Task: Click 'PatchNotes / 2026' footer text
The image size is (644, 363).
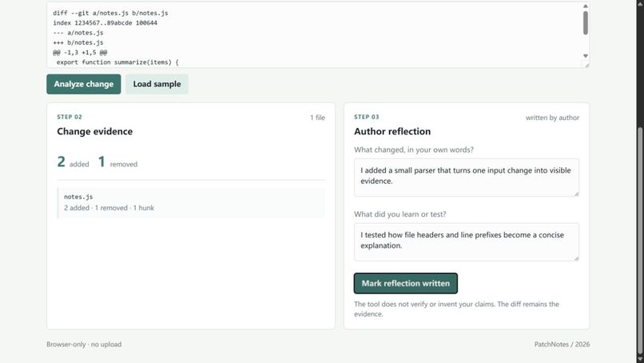Action: click(x=562, y=345)
